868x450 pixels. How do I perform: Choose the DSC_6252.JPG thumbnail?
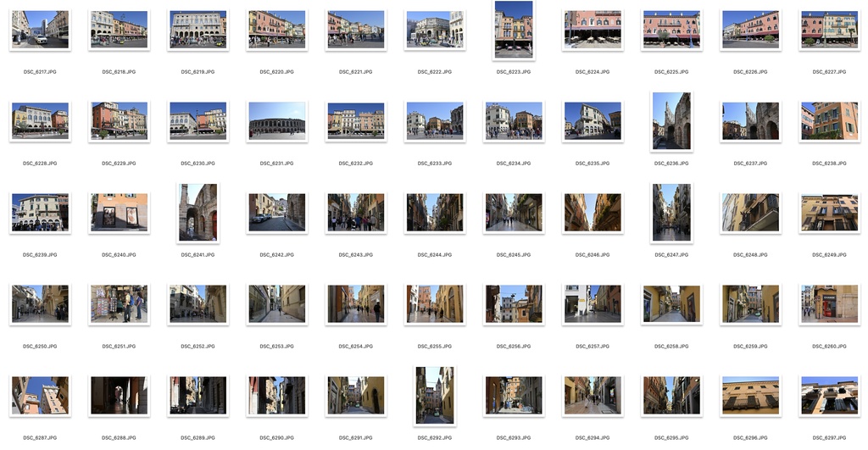coord(198,304)
